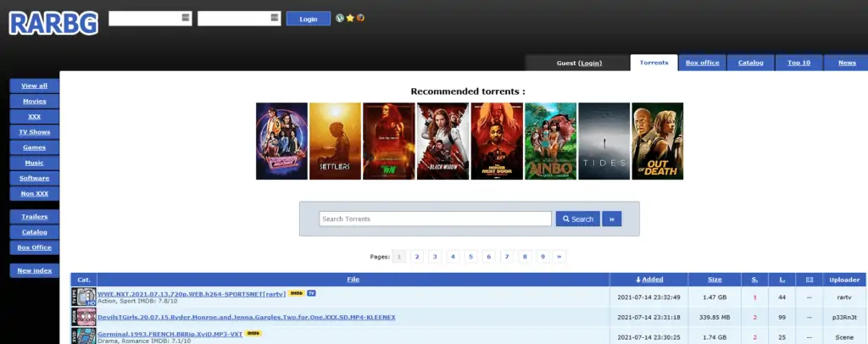Select TV Shows in the sidebar
Screen dimensions: 868x344
tap(34, 132)
